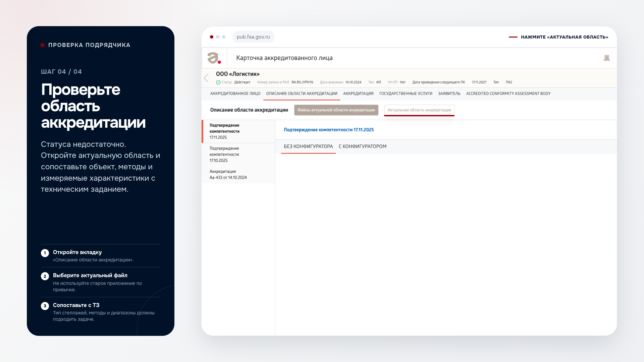Open the computer icon in card header

[x=606, y=58]
